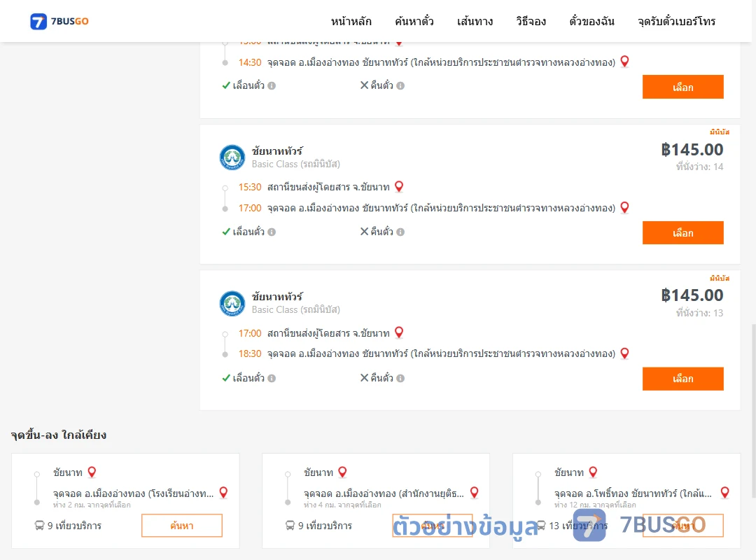Click ชัยนาททัวร์ operator name on 17:00 trip
Screen dimensions: 756x560
pos(277,297)
